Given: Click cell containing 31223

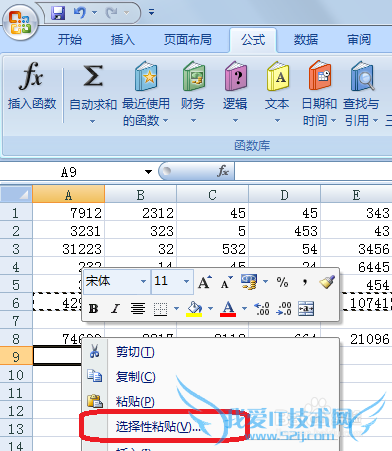Looking at the screenshot, I should pos(69,249).
